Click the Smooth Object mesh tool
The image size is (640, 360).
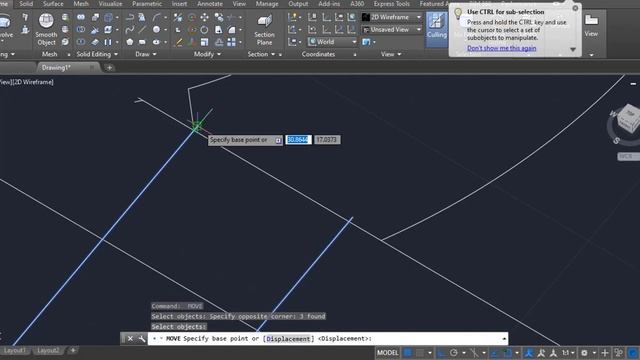point(46,29)
